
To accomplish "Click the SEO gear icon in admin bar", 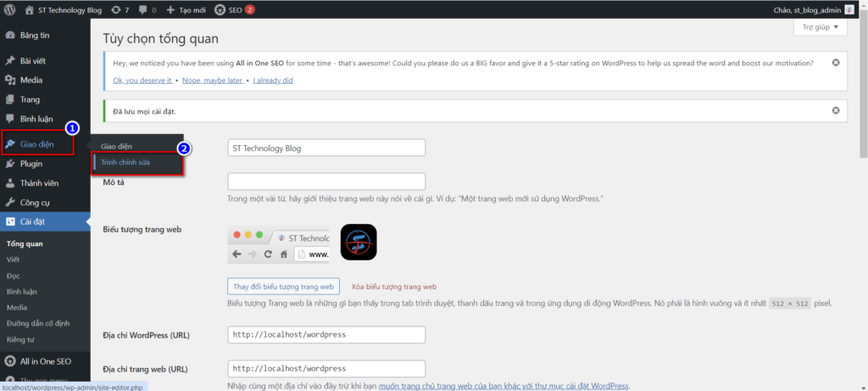I will click(220, 9).
